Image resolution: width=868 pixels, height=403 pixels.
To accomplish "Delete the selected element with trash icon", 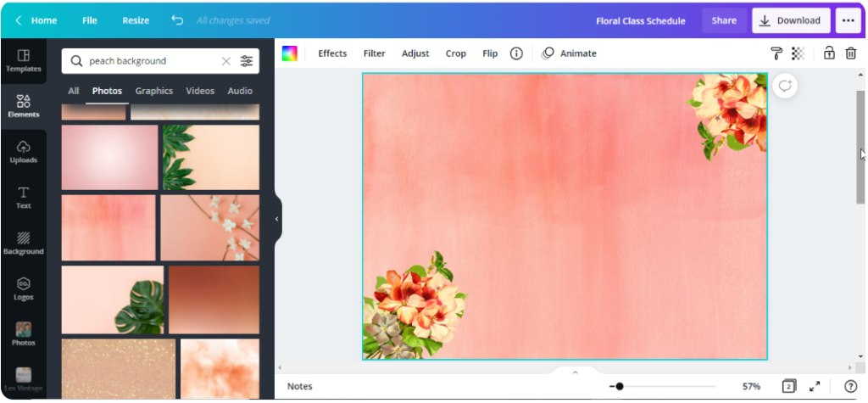I will [x=850, y=53].
